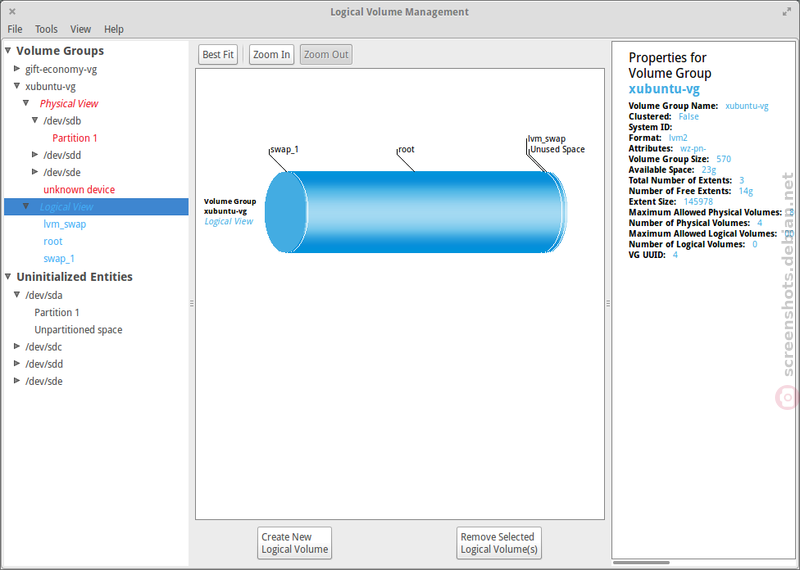Click Create New Logical Volume button
Screen dimensions: 800x570
294,543
